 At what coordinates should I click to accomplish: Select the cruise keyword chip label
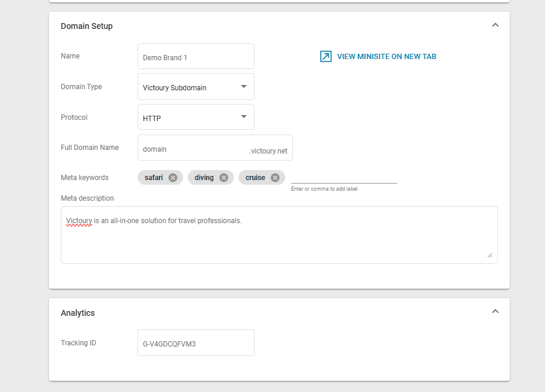(255, 178)
